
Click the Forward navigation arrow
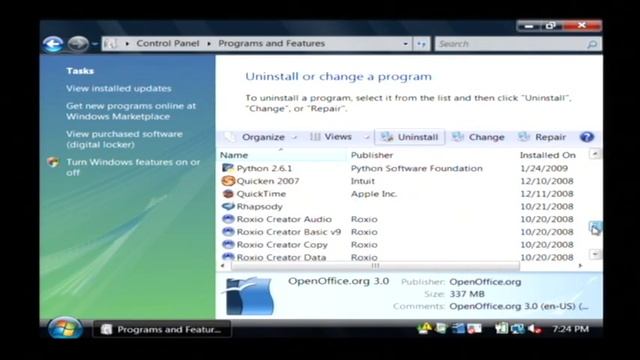pyautogui.click(x=78, y=44)
